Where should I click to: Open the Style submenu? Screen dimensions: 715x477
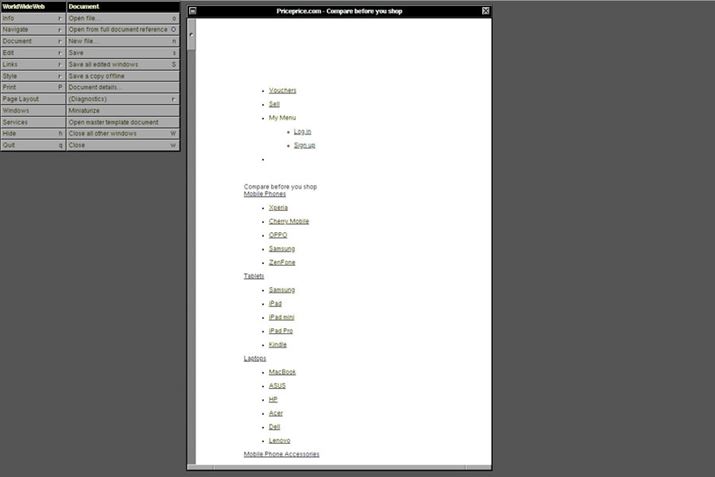coord(33,76)
